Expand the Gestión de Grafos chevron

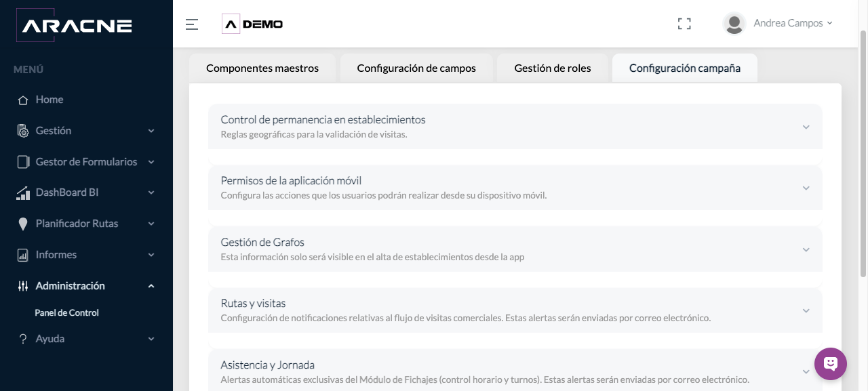806,249
